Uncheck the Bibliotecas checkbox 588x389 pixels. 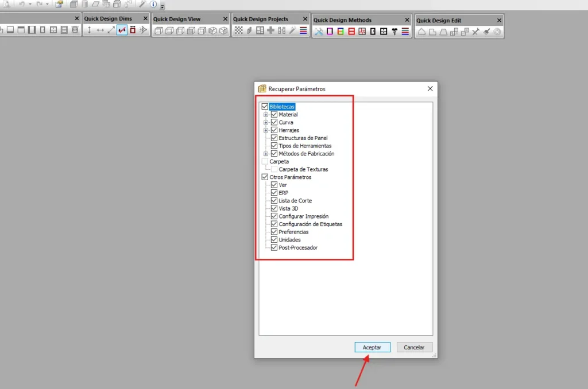pyautogui.click(x=265, y=107)
